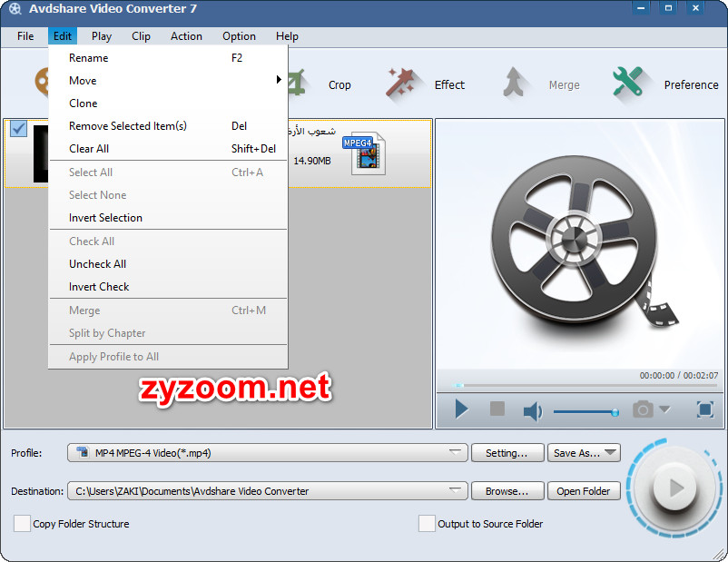
Task: Open the Play menu
Action: click(x=102, y=36)
